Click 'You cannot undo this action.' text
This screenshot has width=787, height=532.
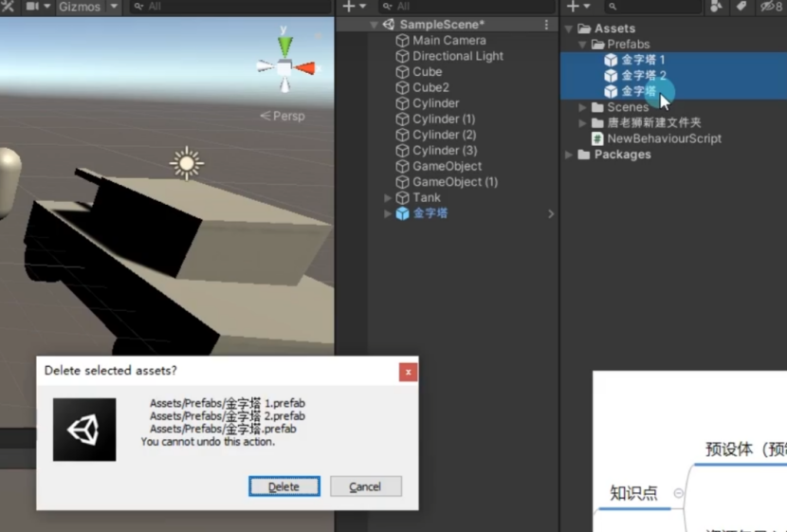point(208,442)
